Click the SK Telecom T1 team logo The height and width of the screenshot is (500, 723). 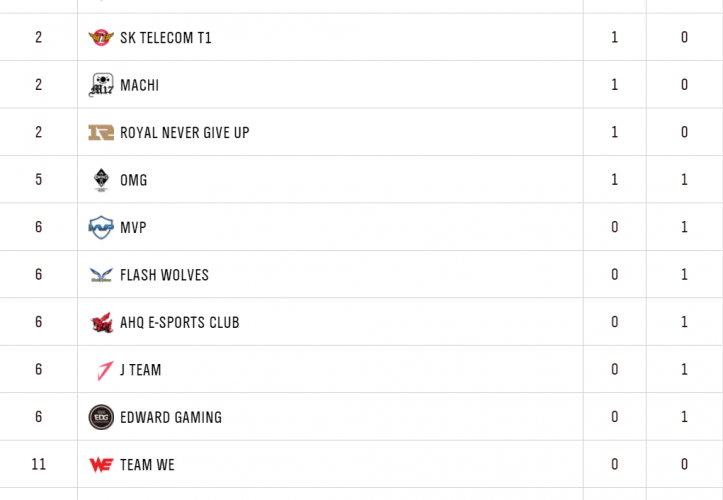click(x=101, y=38)
